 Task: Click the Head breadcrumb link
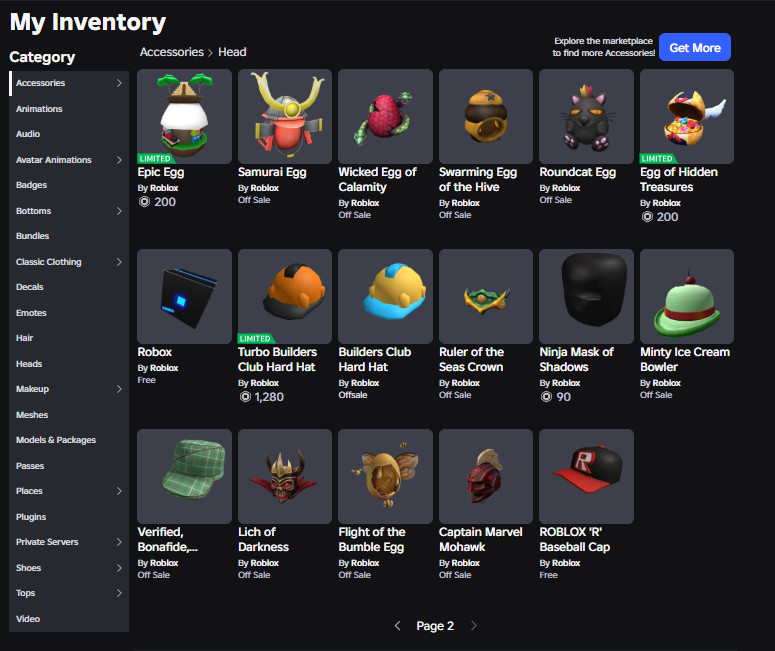pos(232,52)
